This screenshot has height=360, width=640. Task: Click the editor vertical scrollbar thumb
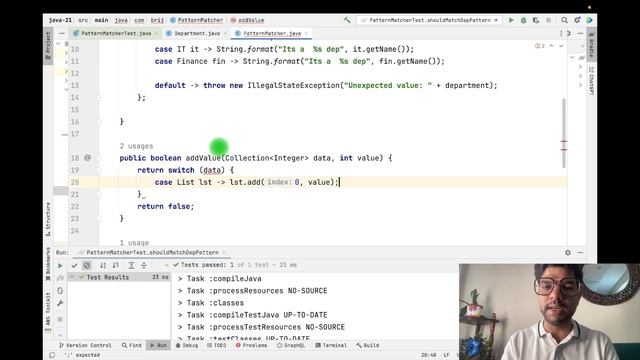564,133
